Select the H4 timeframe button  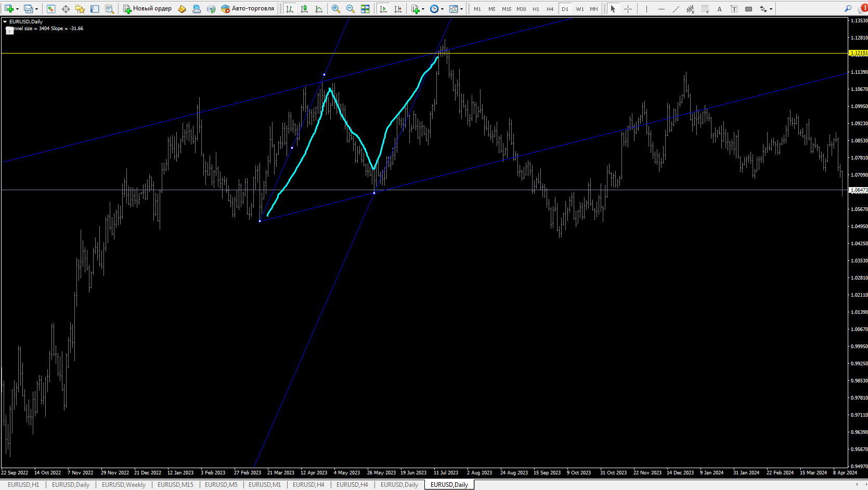point(550,9)
